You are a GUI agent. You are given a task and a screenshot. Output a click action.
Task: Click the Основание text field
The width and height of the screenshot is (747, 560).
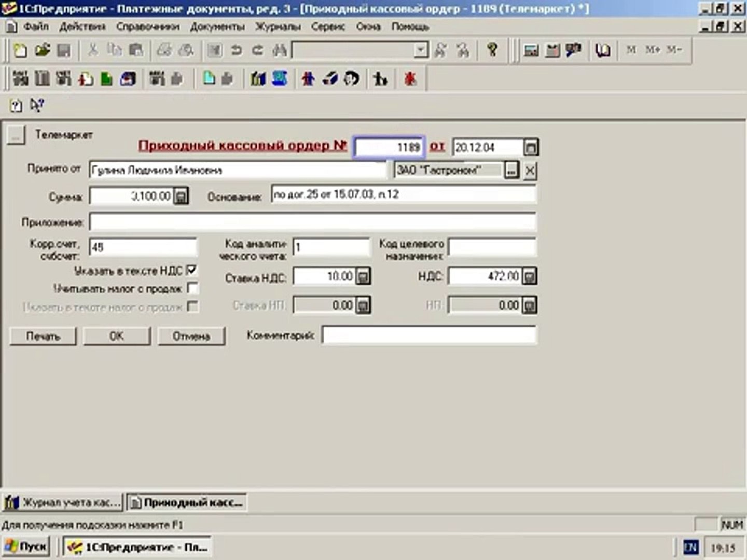pos(403,195)
